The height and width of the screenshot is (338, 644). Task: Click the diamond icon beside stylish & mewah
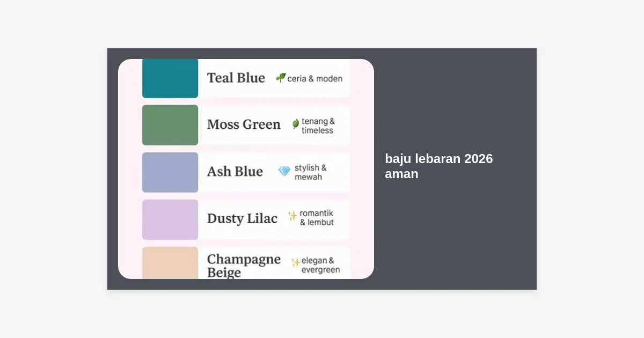[x=284, y=171]
